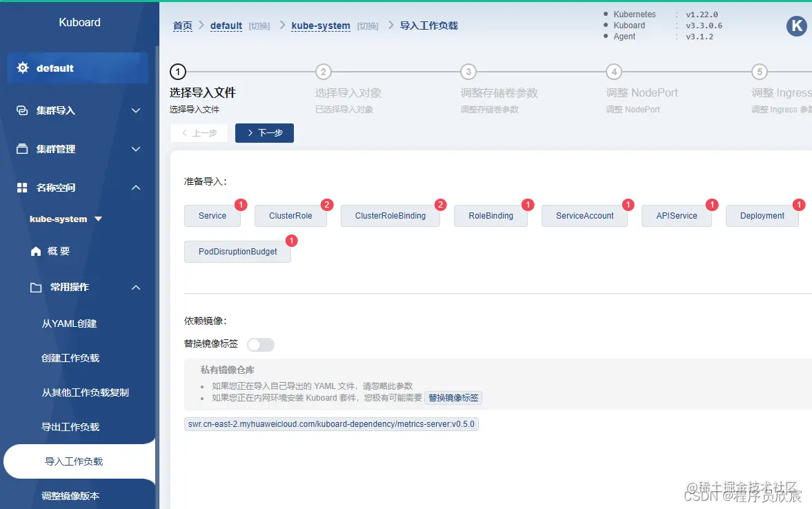Click the 集群导入 cluster import icon
This screenshot has width=812, height=509.
[22, 110]
